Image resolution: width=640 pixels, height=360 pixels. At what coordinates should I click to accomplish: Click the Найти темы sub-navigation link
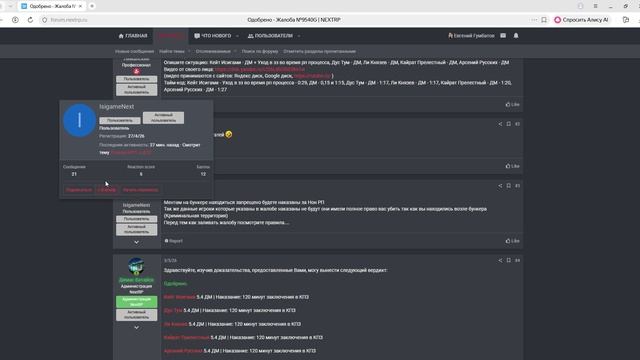pyautogui.click(x=172, y=51)
